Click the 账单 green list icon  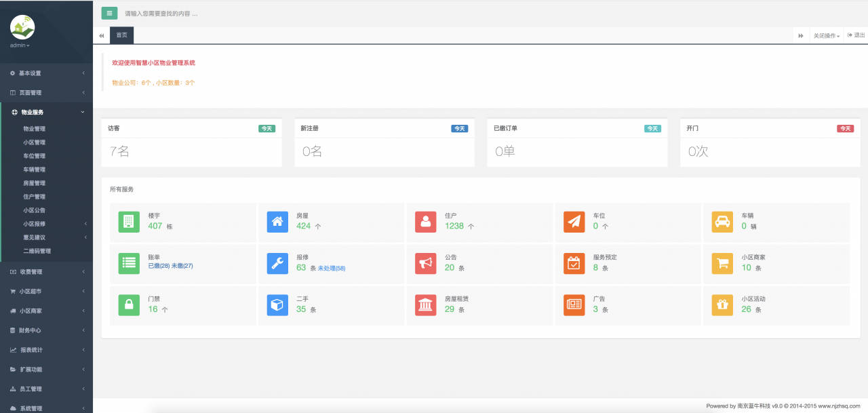[x=129, y=264]
